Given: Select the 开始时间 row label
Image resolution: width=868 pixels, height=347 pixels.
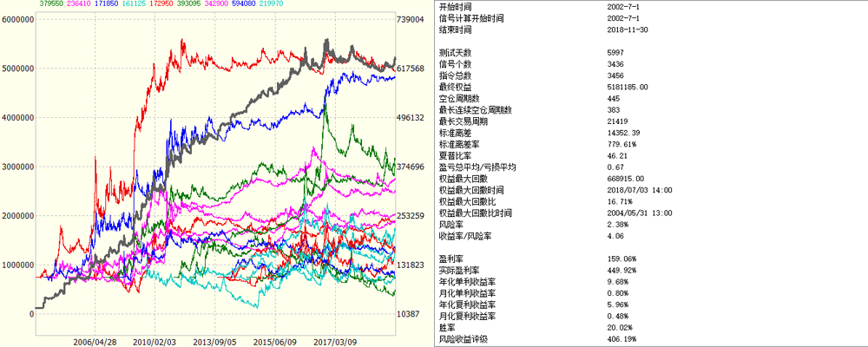Looking at the screenshot, I should coord(457,6).
